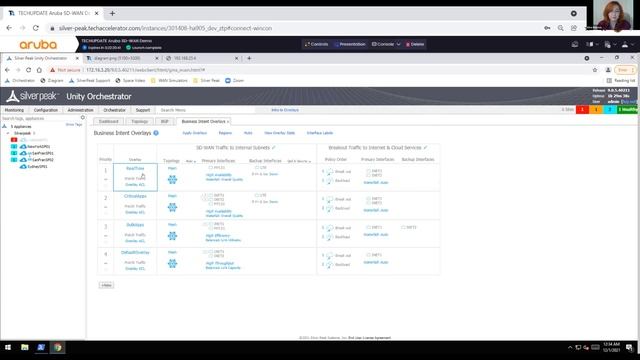
Task: Click the aruba logo
Action: pos(38,44)
